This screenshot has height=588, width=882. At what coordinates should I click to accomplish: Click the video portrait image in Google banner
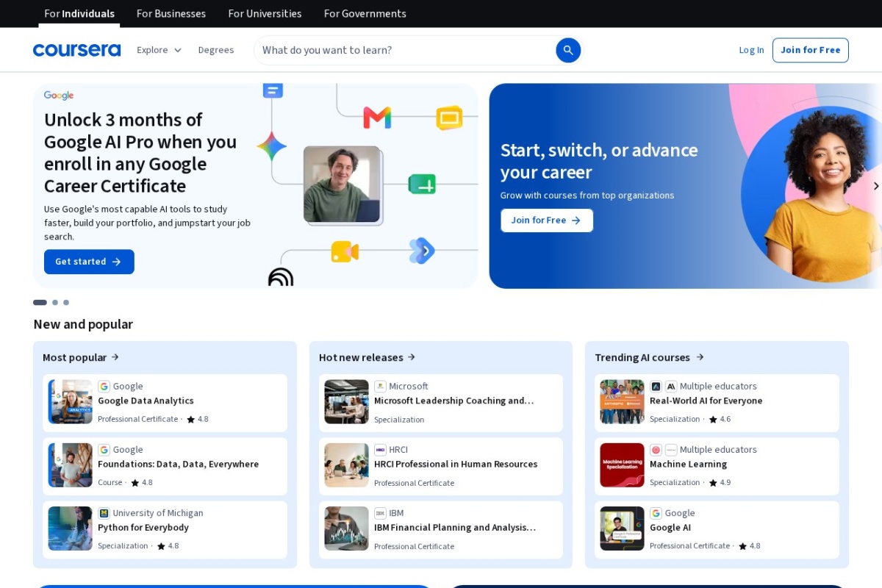tap(342, 184)
